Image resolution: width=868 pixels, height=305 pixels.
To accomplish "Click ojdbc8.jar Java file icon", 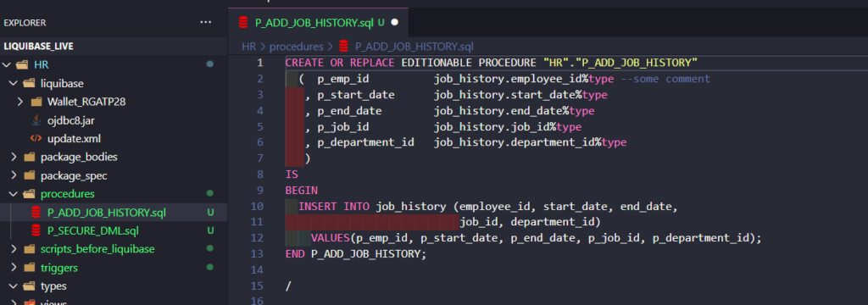I will pyautogui.click(x=36, y=120).
